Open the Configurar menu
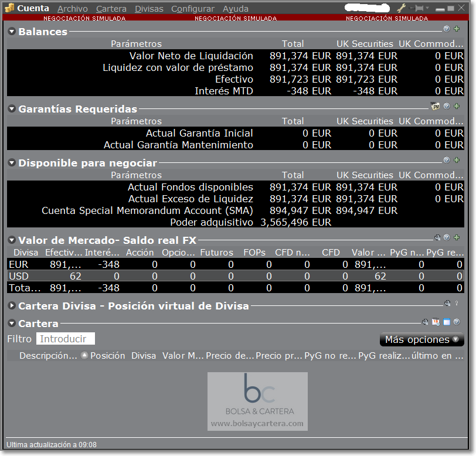Screen dimensions: 476x456 click(193, 9)
